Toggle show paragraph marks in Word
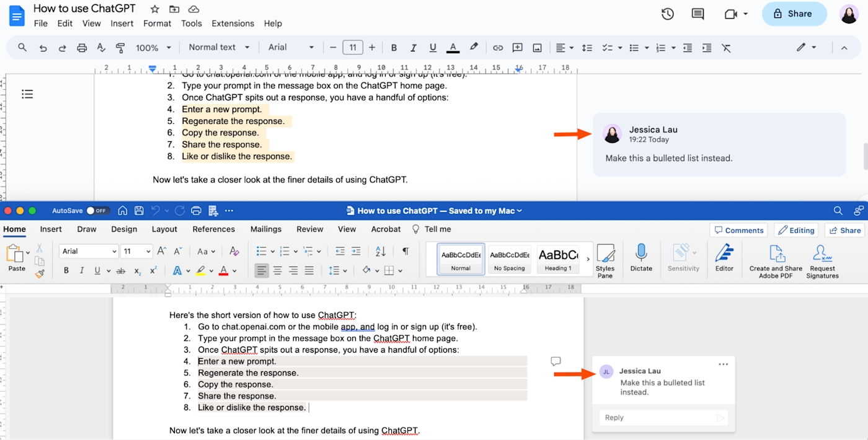The image size is (868, 440). [x=405, y=251]
